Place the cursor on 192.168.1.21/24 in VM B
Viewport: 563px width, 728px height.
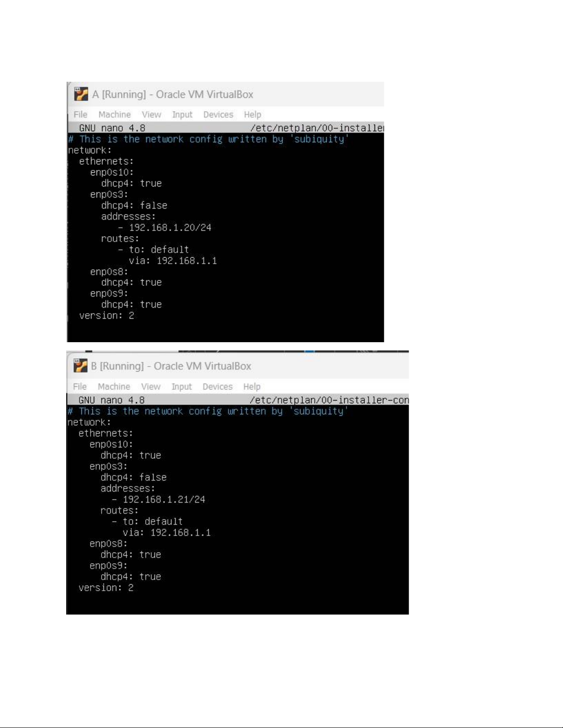tap(164, 499)
